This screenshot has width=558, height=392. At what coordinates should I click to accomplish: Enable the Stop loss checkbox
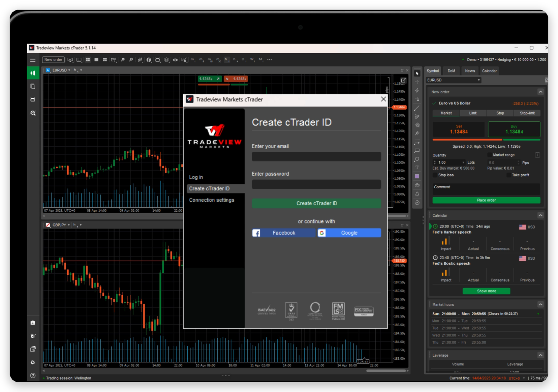click(435, 175)
